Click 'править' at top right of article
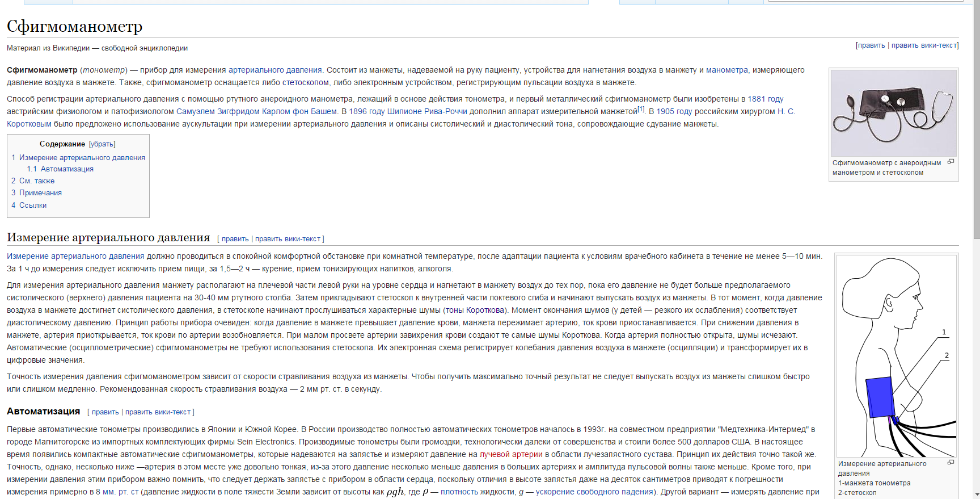The width and height of the screenshot is (980, 499). (871, 45)
